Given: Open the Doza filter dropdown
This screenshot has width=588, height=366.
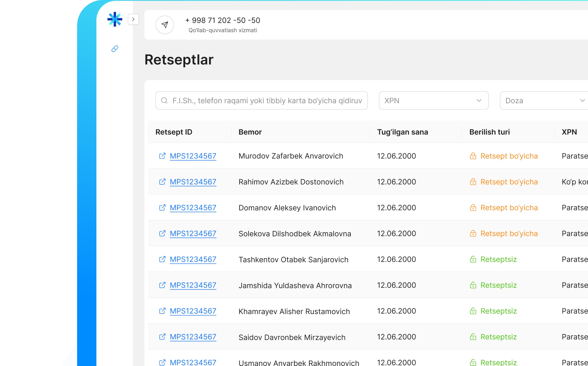Looking at the screenshot, I should [544, 101].
